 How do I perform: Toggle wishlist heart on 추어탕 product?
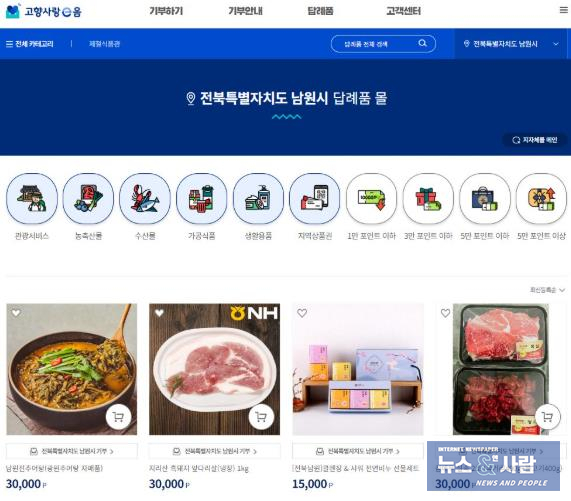[x=16, y=312]
